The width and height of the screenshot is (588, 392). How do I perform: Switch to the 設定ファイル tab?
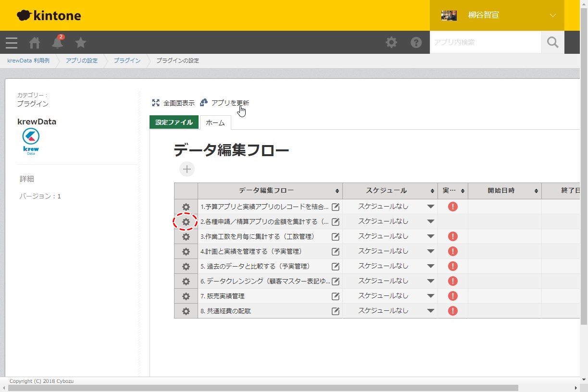click(x=174, y=122)
